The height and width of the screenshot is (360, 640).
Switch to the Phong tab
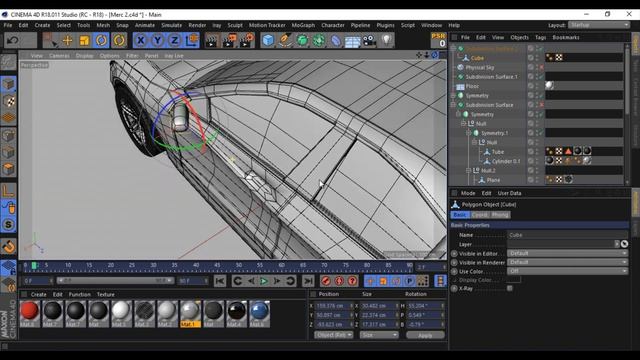coord(500,215)
